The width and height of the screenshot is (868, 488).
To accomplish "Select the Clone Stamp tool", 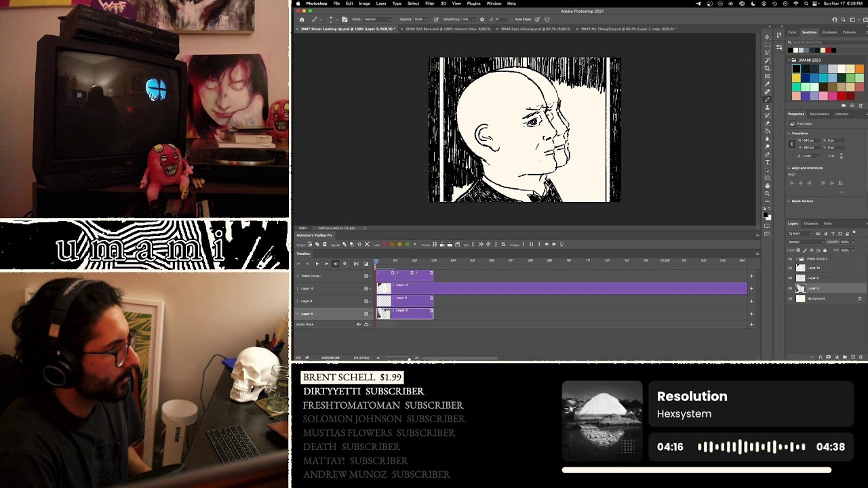I will pyautogui.click(x=767, y=108).
